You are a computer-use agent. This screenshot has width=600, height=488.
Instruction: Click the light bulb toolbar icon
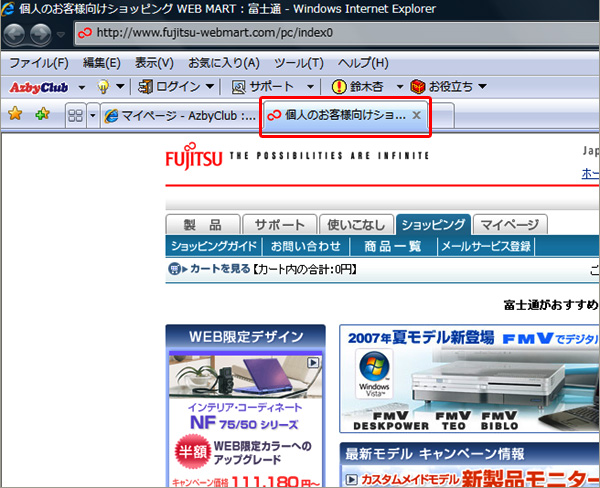103,87
